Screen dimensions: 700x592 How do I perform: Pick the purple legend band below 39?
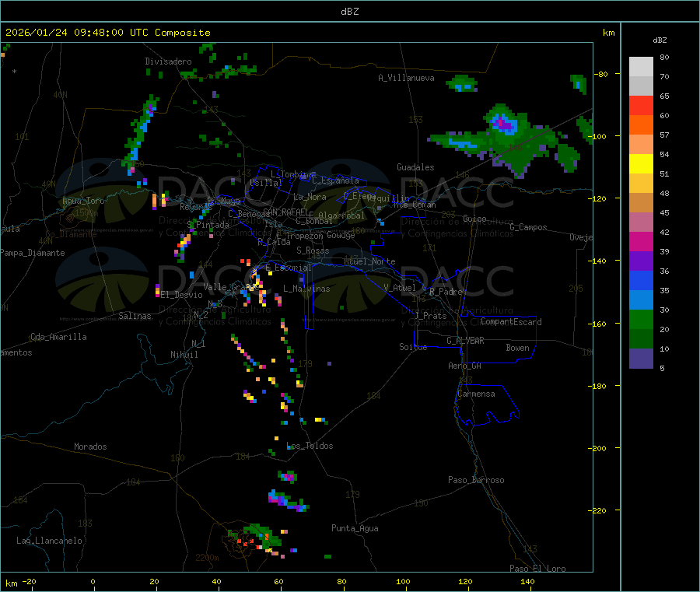point(641,261)
